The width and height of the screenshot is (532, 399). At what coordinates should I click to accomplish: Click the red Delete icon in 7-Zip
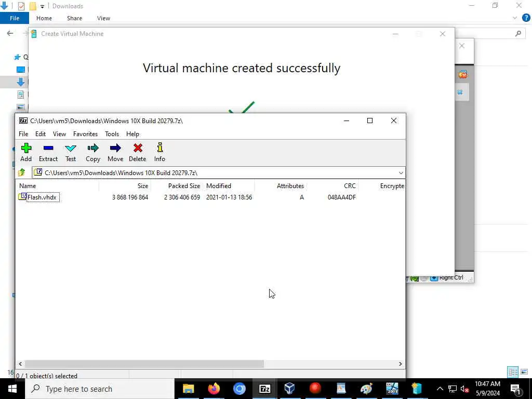tap(137, 152)
